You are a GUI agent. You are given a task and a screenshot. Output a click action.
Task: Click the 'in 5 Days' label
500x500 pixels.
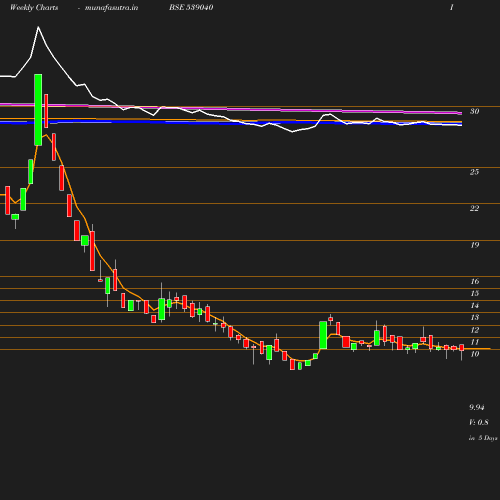coord(483,438)
